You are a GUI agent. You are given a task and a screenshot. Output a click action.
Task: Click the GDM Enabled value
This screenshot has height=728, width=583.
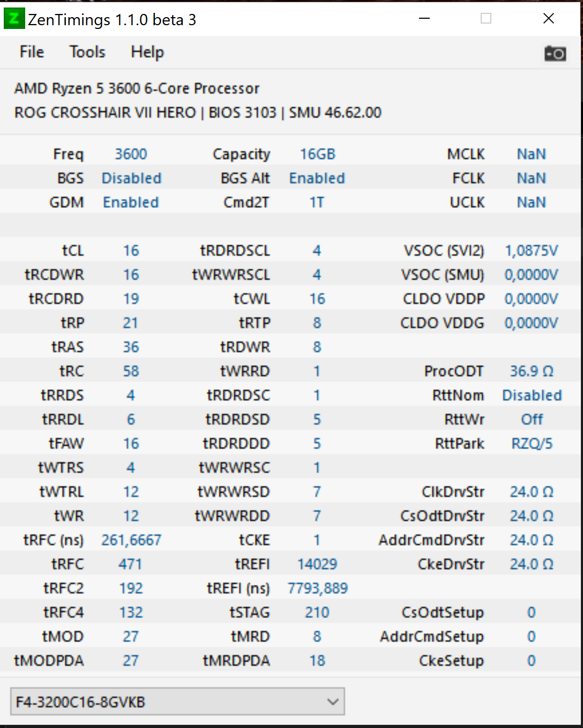coord(131,203)
